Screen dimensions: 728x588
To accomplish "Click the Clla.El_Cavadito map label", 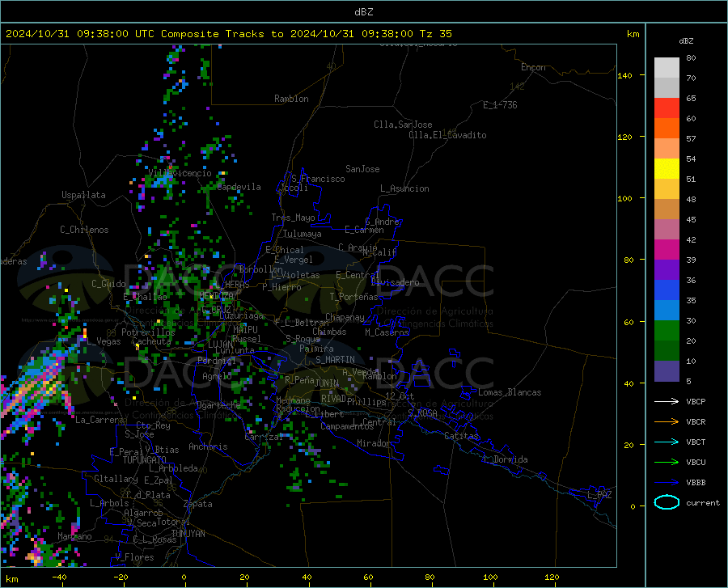I will coord(447,135).
